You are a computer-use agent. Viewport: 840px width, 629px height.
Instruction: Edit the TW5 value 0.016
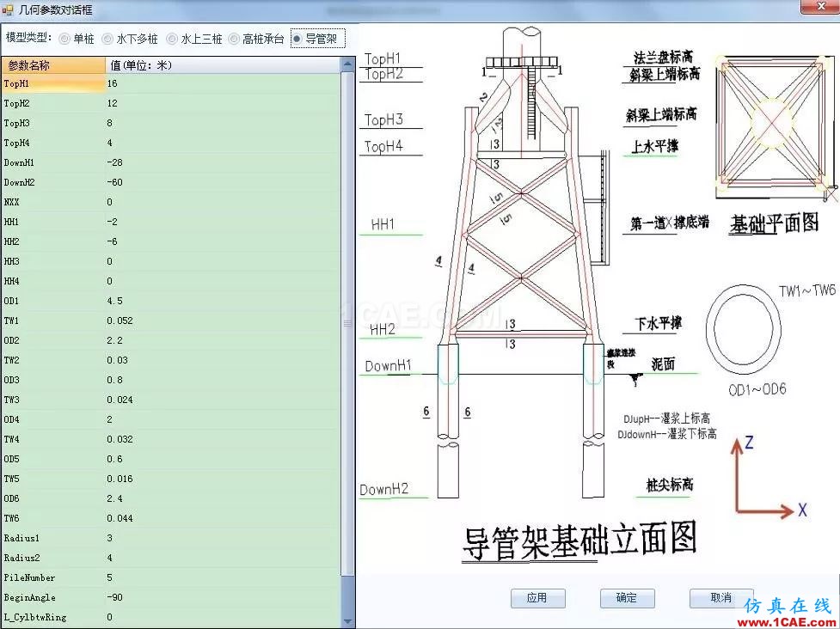pyautogui.click(x=223, y=479)
